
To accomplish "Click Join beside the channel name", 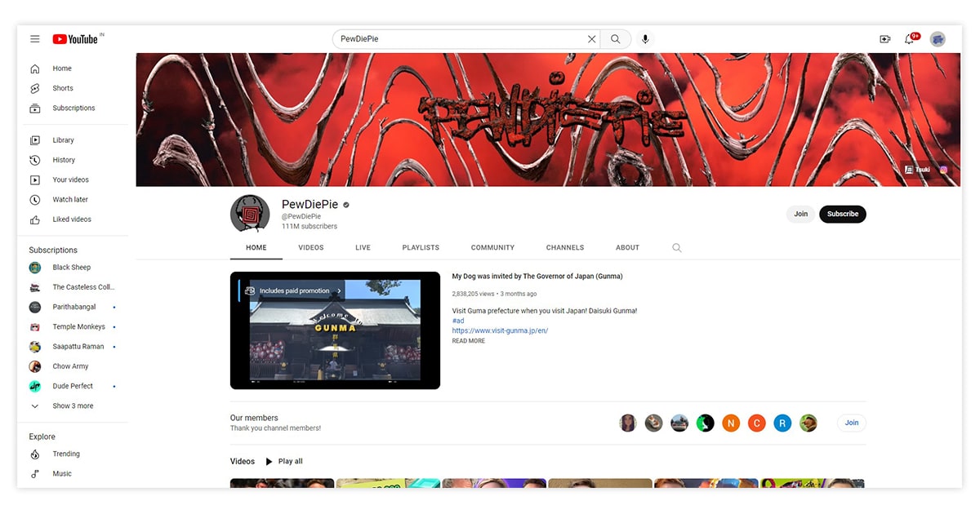I will click(800, 214).
